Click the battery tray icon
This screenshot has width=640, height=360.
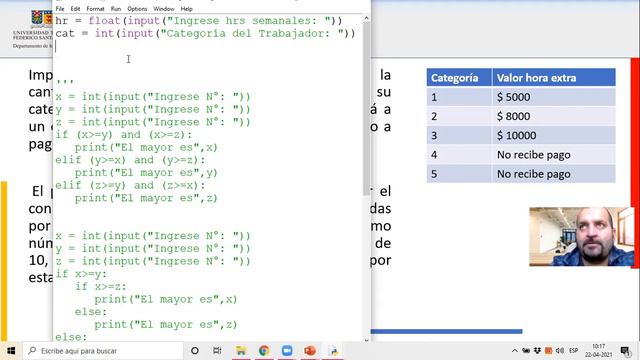pyautogui.click(x=526, y=351)
